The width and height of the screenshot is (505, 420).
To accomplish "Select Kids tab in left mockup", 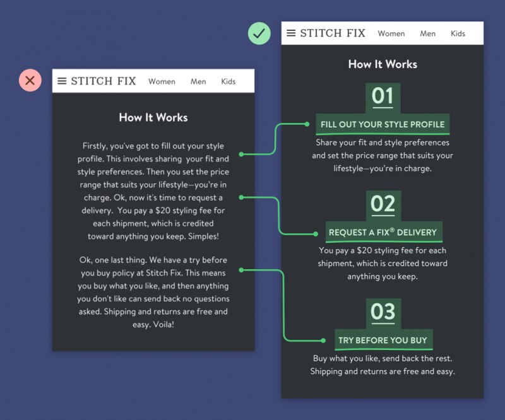I will click(x=229, y=81).
